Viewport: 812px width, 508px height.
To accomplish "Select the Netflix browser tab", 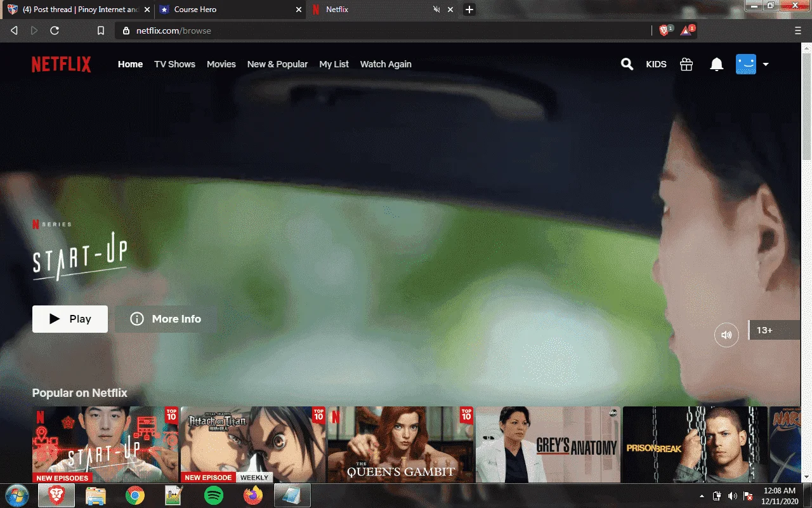I will pyautogui.click(x=383, y=10).
